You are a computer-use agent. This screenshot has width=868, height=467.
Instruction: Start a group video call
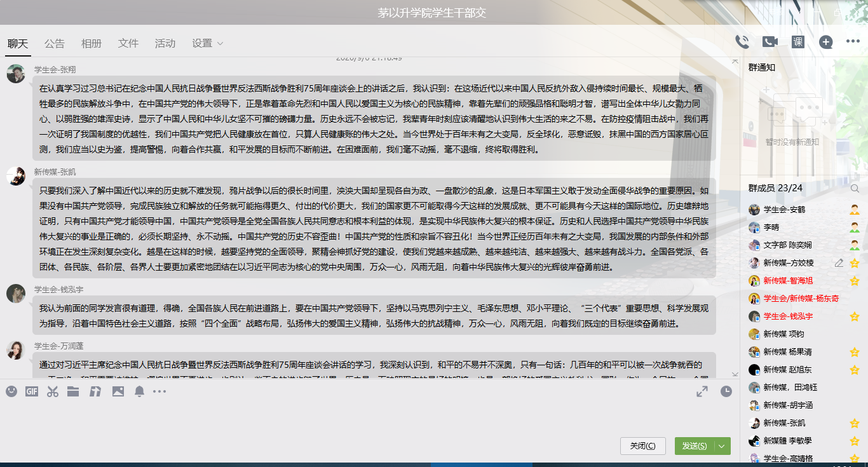(x=770, y=42)
